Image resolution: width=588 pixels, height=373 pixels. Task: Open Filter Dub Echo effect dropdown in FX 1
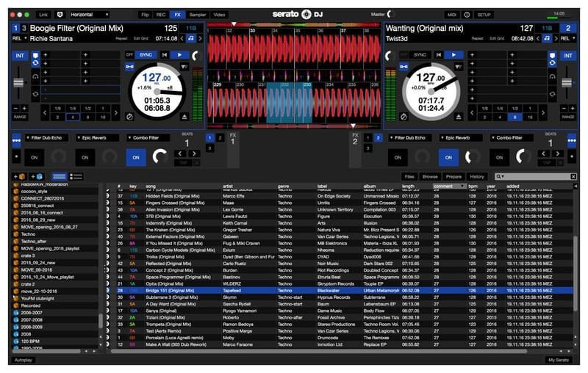(x=46, y=138)
